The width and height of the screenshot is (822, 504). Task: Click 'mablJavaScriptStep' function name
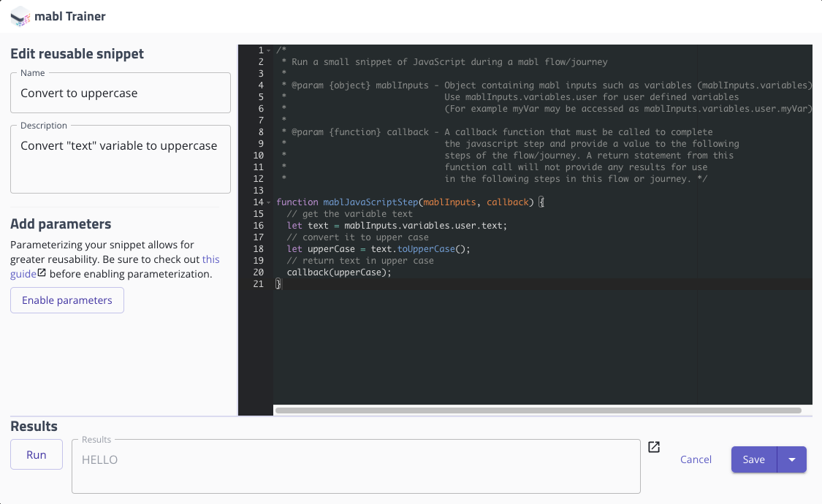370,202
